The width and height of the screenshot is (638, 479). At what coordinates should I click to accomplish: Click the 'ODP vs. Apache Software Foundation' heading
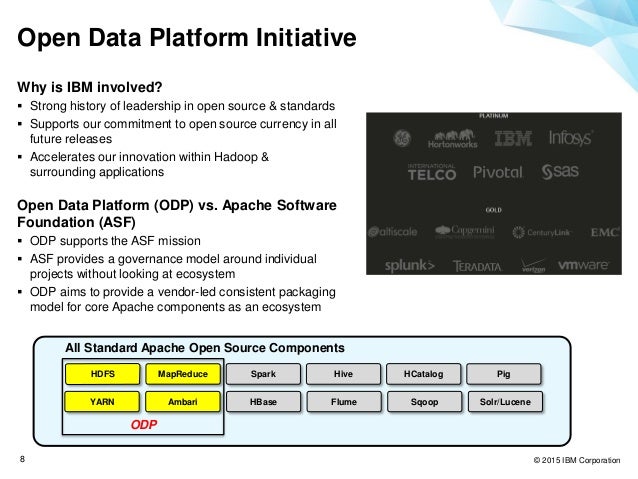click(177, 213)
